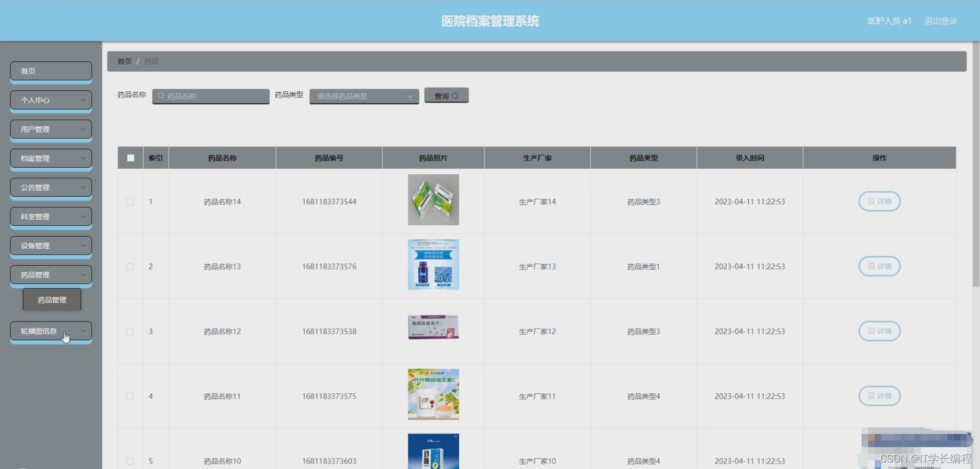The image size is (980, 469).
Task: Expand the 公告管理 sidebar menu
Action: coord(51,187)
